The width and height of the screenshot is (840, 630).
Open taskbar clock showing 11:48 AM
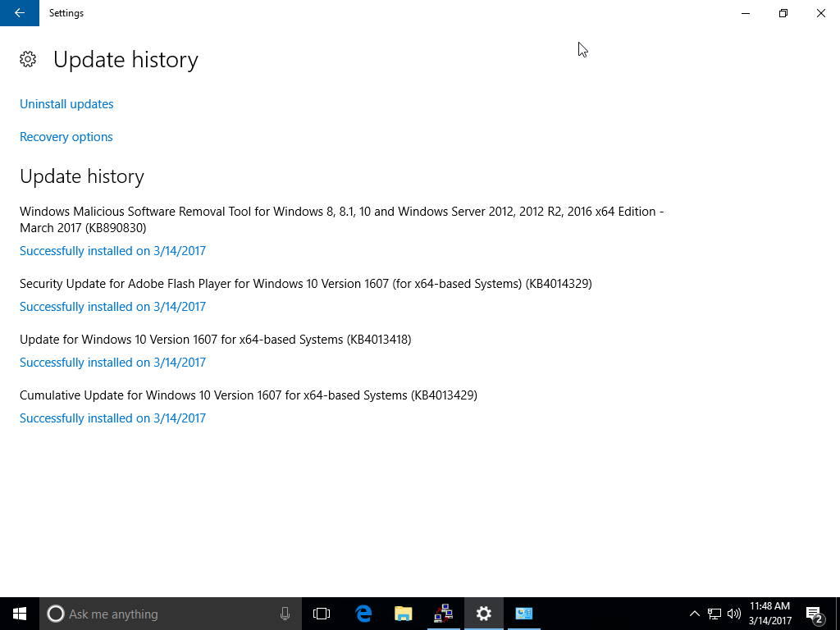769,614
